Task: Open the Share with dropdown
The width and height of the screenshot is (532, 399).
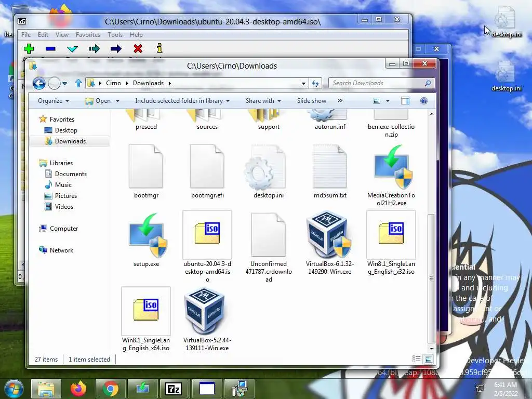Action: click(x=263, y=101)
